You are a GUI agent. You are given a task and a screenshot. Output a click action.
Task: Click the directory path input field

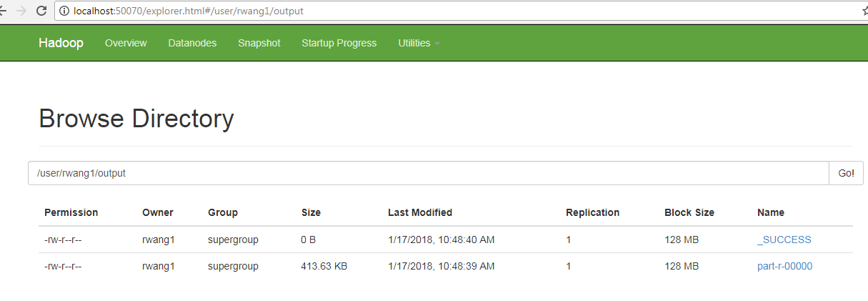429,173
